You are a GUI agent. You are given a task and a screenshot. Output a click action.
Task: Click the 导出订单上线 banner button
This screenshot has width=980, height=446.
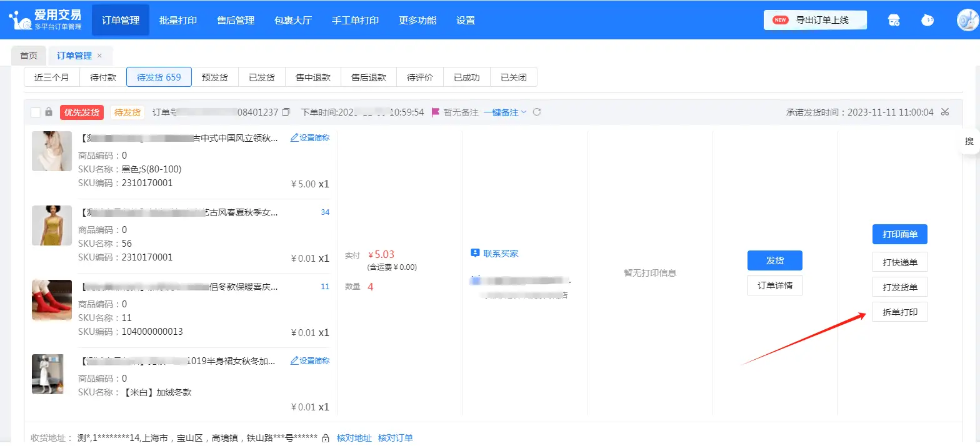815,20
